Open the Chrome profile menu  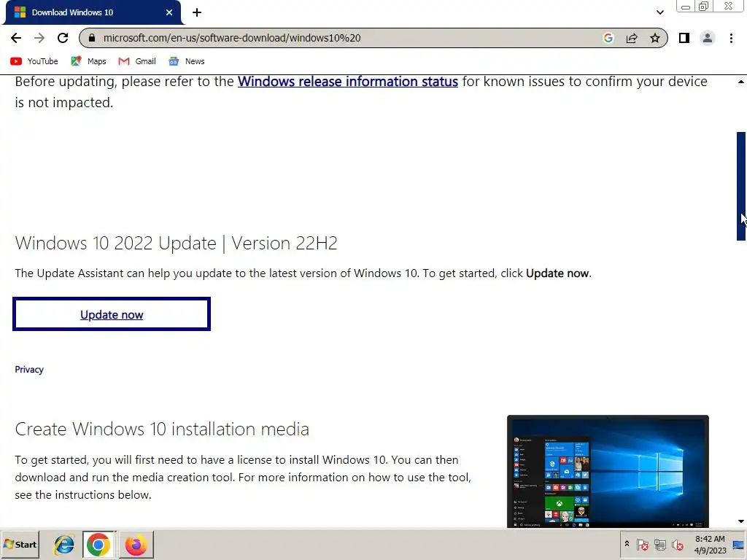708,38
